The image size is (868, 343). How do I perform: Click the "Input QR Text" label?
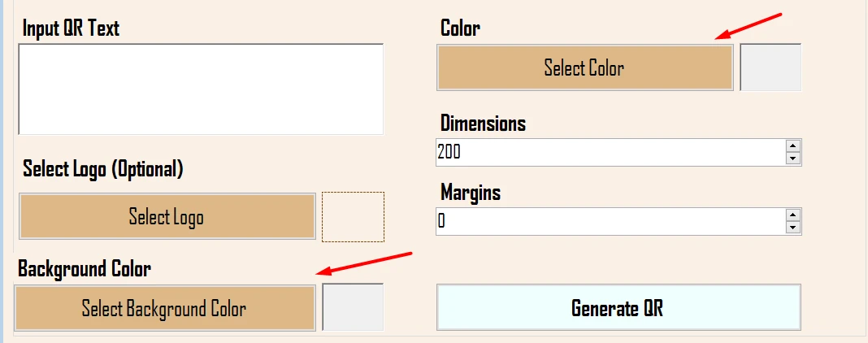(x=72, y=28)
